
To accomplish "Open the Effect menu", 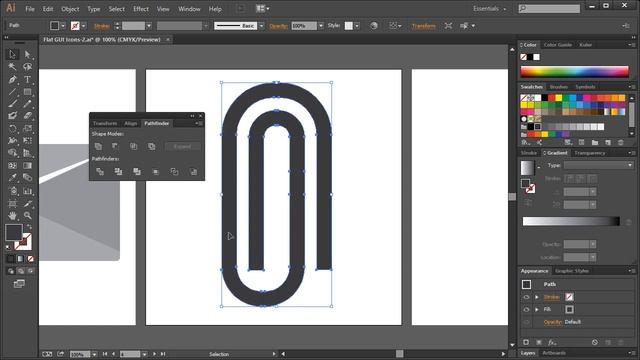I will click(141, 9).
